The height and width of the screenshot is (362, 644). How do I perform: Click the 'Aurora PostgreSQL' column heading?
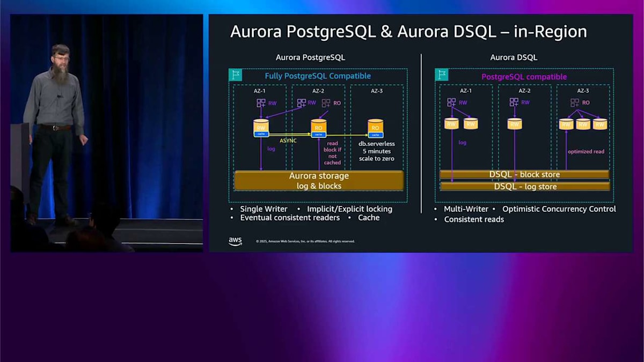point(310,57)
